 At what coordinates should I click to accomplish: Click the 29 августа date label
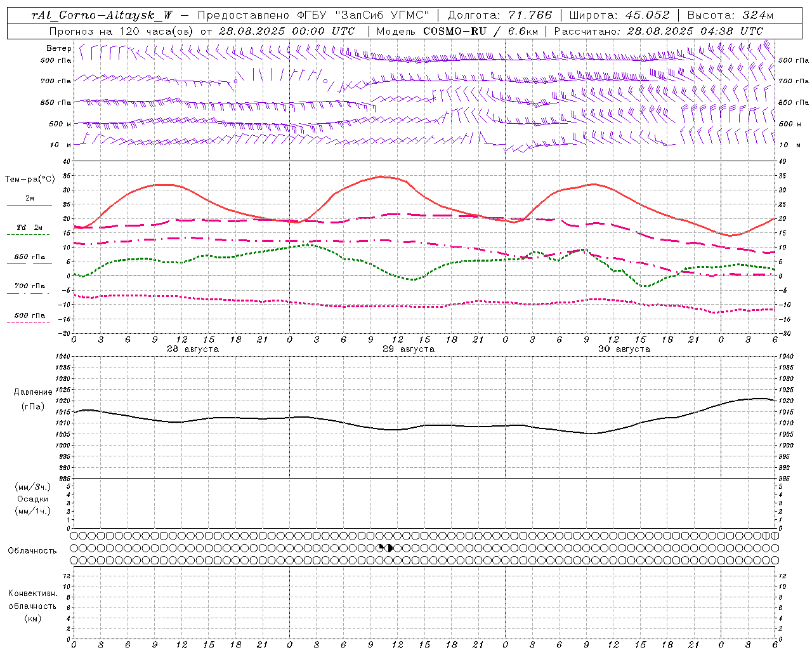tap(409, 349)
